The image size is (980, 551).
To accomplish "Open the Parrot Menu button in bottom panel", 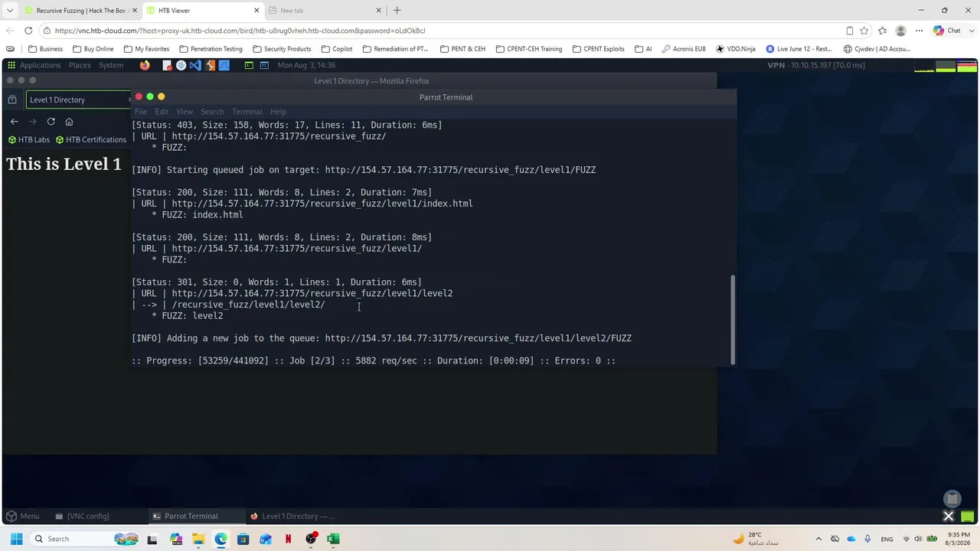I will tap(22, 516).
